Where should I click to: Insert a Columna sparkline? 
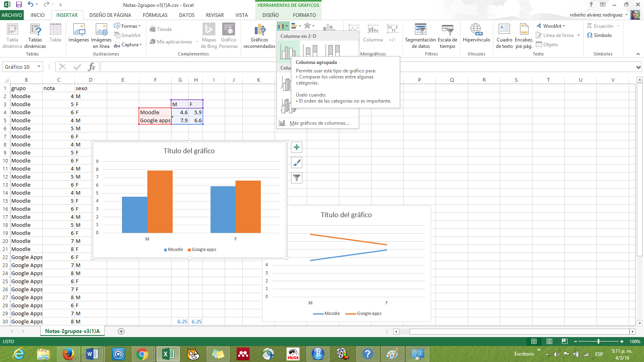click(x=373, y=33)
